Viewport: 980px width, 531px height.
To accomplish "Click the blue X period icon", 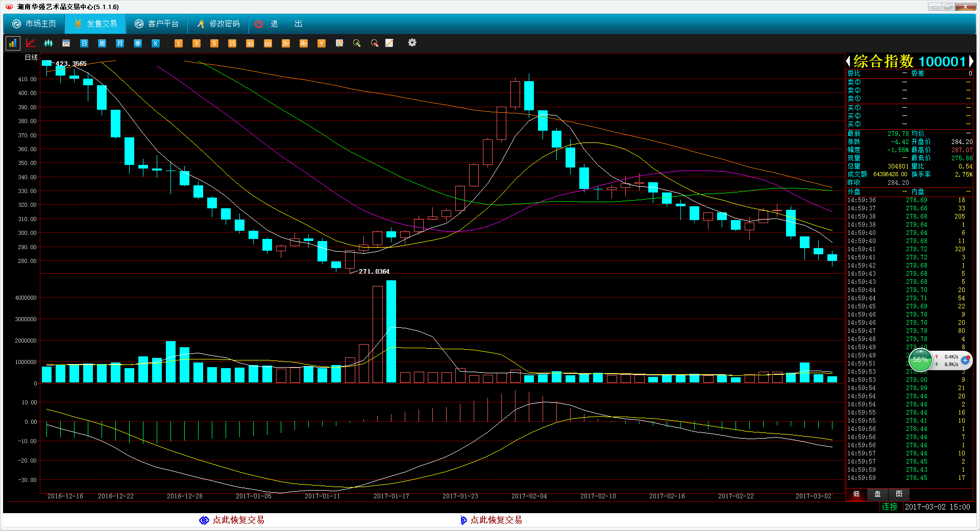I will [156, 43].
